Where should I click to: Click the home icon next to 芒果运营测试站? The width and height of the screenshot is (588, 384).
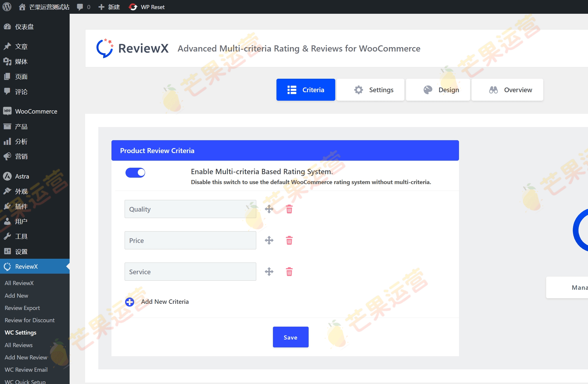[22, 7]
